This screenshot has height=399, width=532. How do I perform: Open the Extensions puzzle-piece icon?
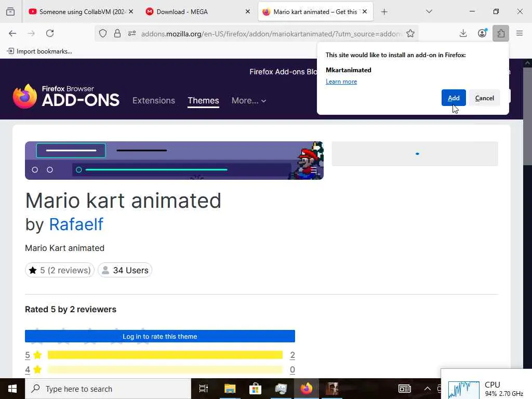tap(501, 33)
